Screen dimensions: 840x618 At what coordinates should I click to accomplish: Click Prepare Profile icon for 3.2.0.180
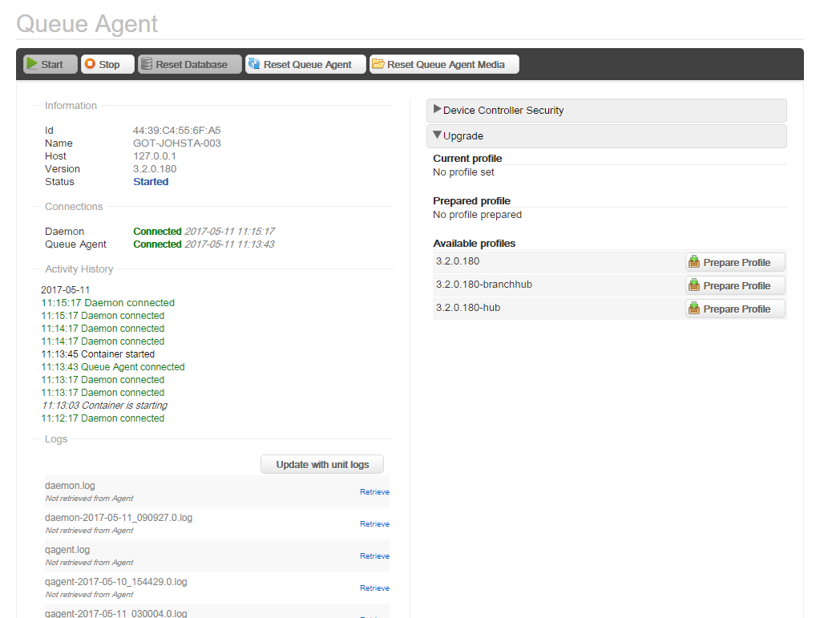(694, 262)
